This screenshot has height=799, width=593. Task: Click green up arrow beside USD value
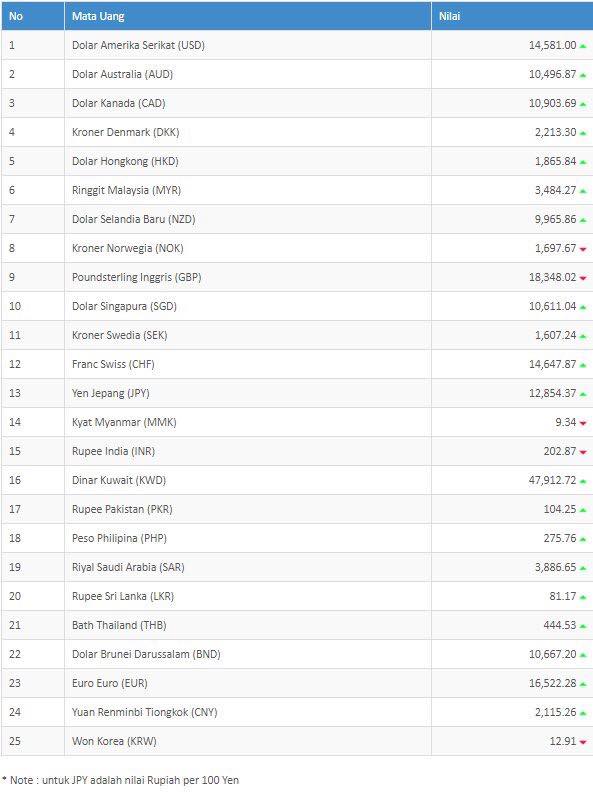click(583, 46)
